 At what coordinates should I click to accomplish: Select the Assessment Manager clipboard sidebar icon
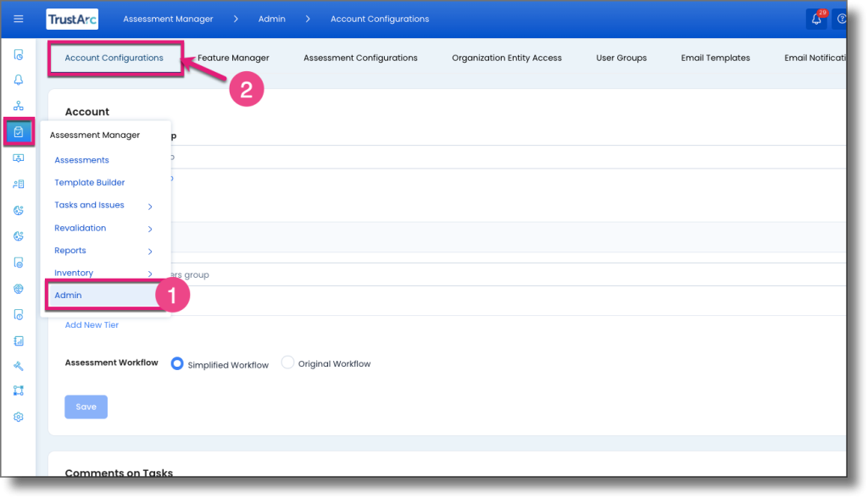pos(19,131)
